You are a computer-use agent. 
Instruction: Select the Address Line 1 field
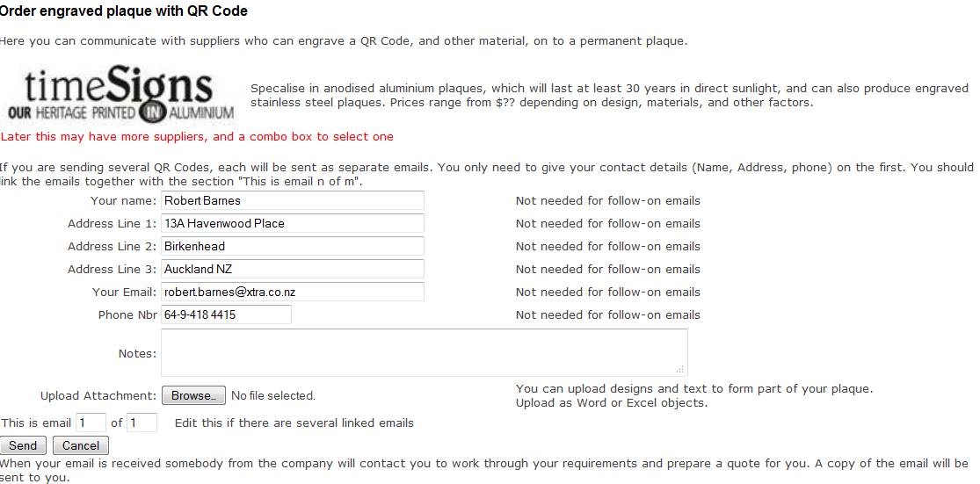[x=293, y=223]
